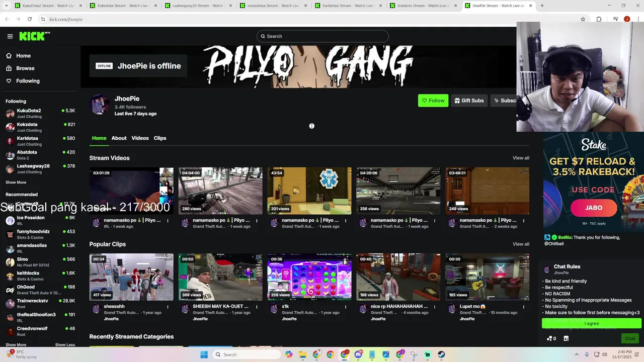Open the browser extensions puzzle icon
Screen dimensions: 644x362
coord(599,19)
